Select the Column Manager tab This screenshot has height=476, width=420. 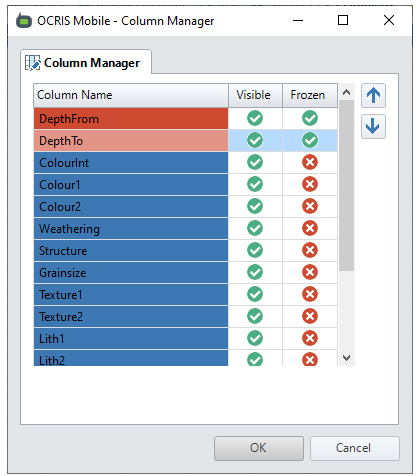86,62
